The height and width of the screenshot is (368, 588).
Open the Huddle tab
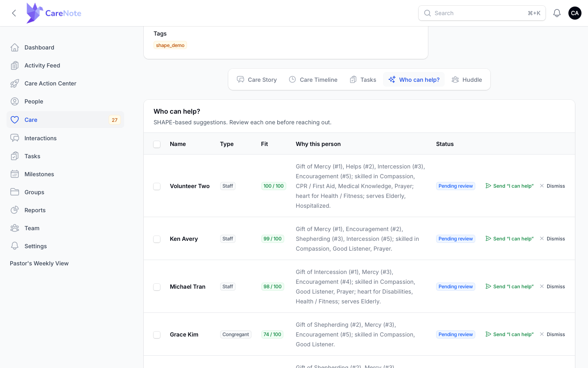coord(467,80)
